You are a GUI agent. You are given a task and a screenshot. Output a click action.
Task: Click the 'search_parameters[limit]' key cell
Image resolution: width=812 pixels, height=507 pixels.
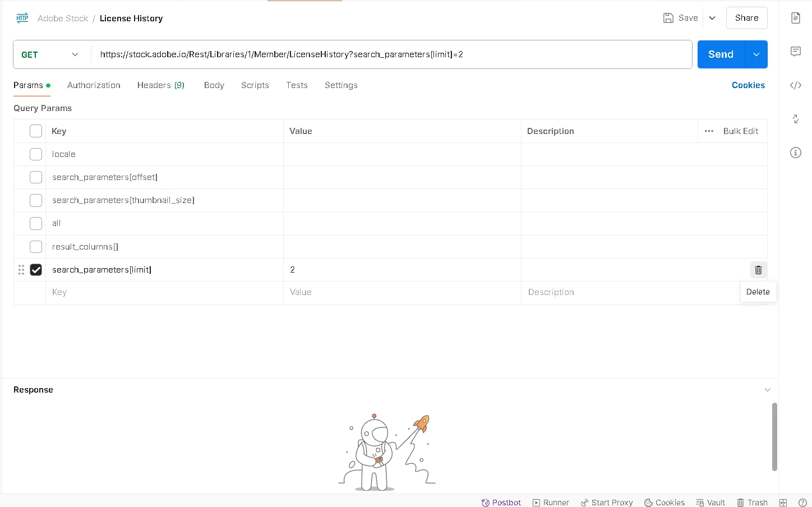(x=164, y=270)
